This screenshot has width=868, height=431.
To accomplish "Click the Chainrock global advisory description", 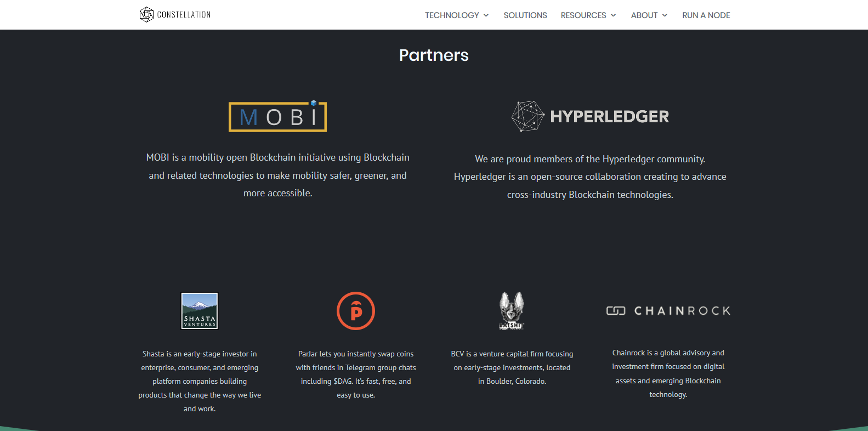I will (668, 373).
